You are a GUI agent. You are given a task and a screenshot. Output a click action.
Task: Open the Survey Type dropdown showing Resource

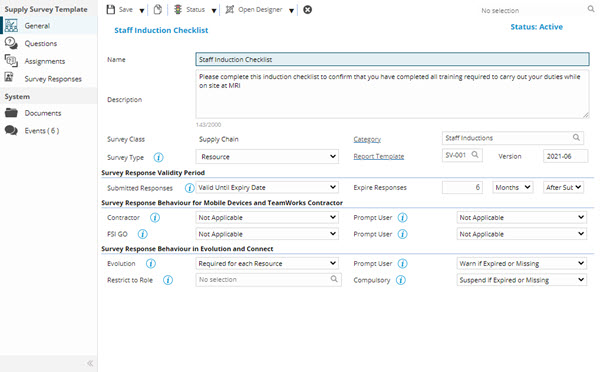coord(267,157)
